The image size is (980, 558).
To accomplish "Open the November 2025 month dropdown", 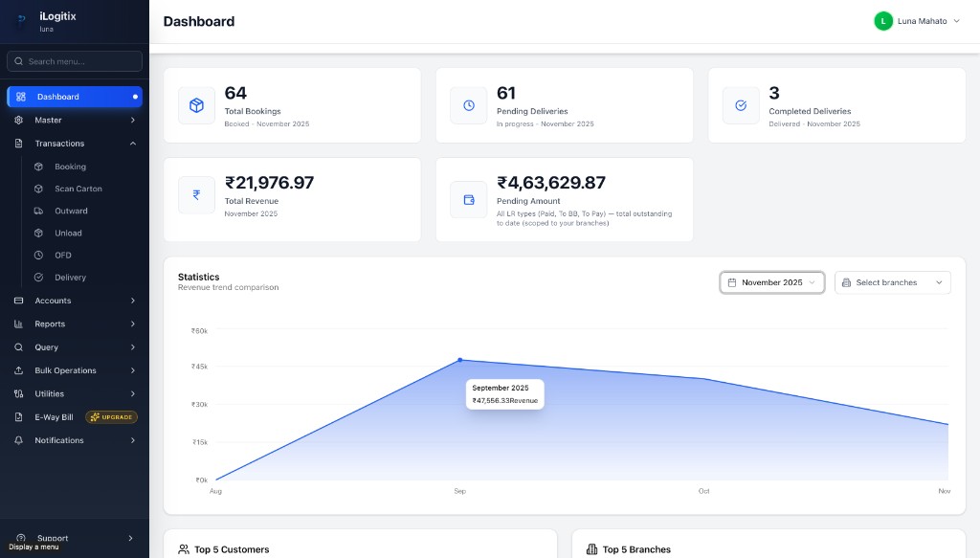I will pos(772,282).
